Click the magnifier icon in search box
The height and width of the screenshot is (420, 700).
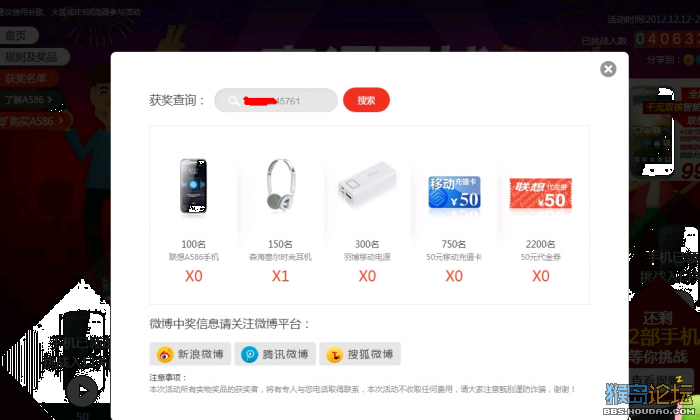(233, 101)
